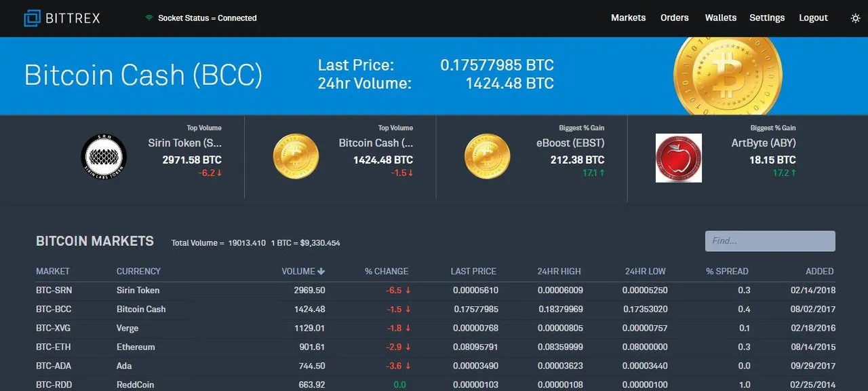Open the Wallets page
868x391 pixels.
(x=720, y=18)
